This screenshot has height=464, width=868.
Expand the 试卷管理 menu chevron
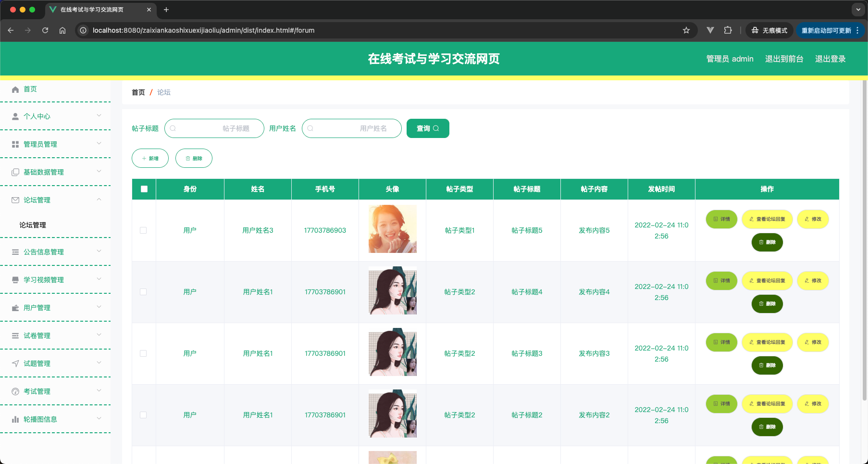pos(99,335)
